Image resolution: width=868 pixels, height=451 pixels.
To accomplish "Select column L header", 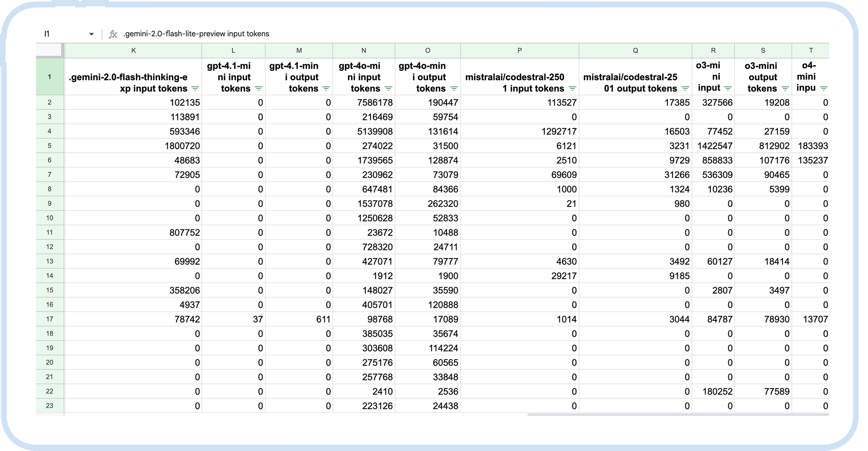I will [234, 50].
